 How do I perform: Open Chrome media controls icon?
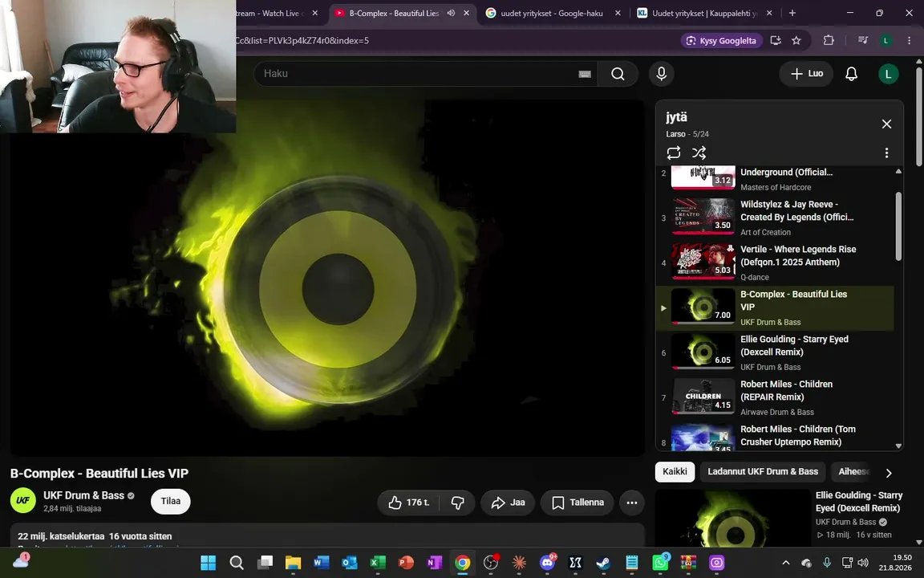(x=863, y=40)
